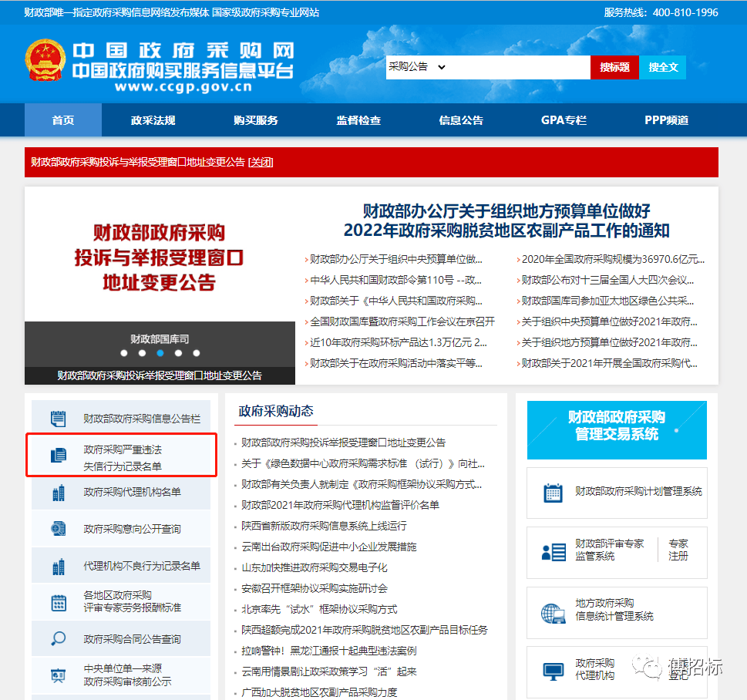Click the 代理机构不良行为记录名单 building icon
This screenshot has width=747, height=700.
click(x=58, y=567)
